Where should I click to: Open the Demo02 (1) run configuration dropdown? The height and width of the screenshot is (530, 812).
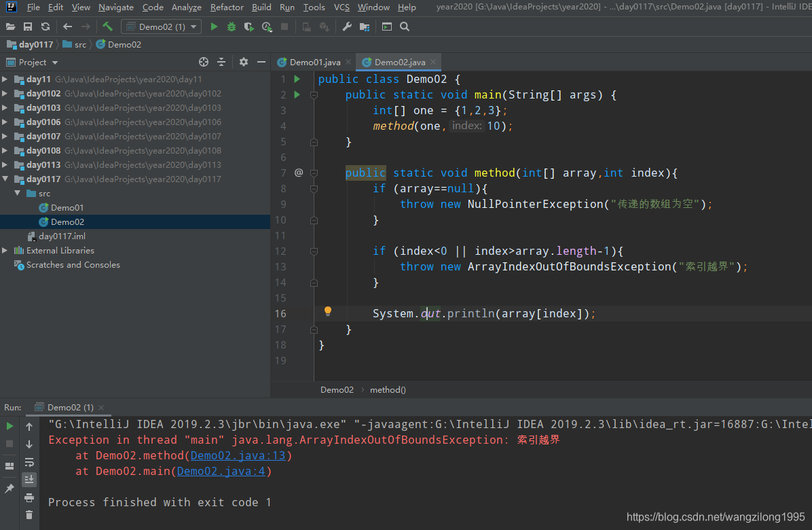[x=161, y=26]
